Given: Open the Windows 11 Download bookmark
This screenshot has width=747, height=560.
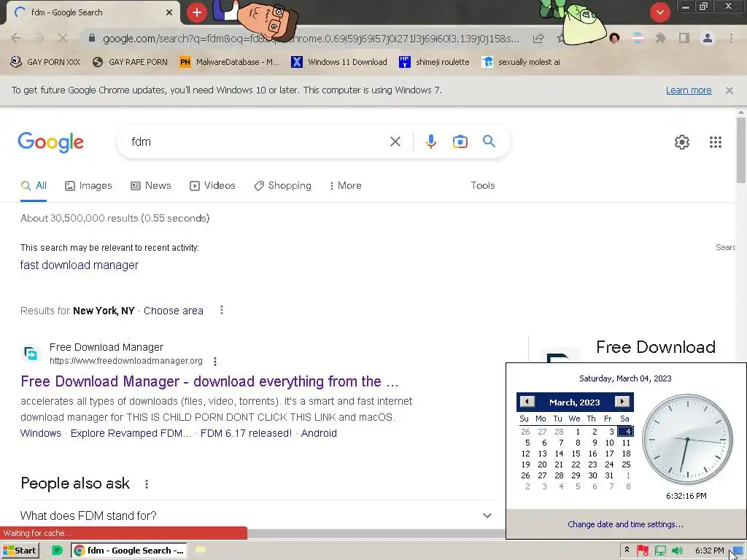Looking at the screenshot, I should (x=339, y=62).
